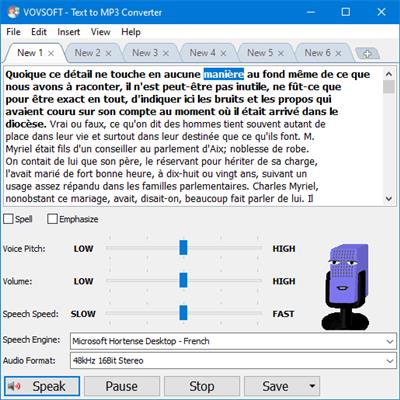400x400 pixels.
Task: Close the New 1 tab
Action: pyautogui.click(x=51, y=53)
